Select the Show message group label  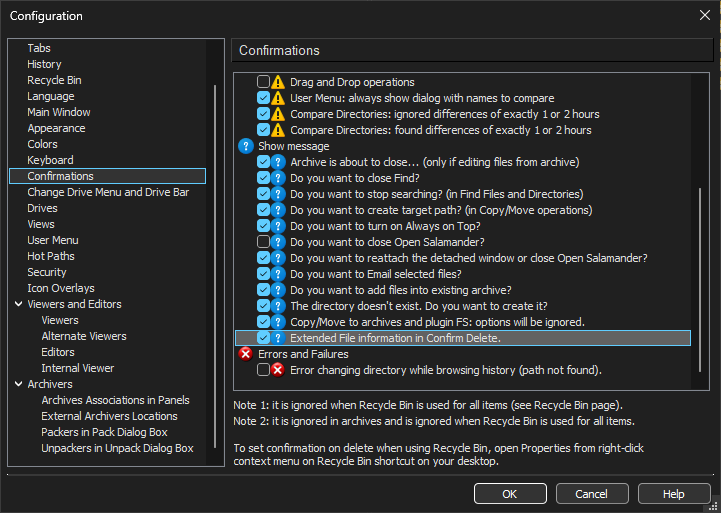coord(293,146)
